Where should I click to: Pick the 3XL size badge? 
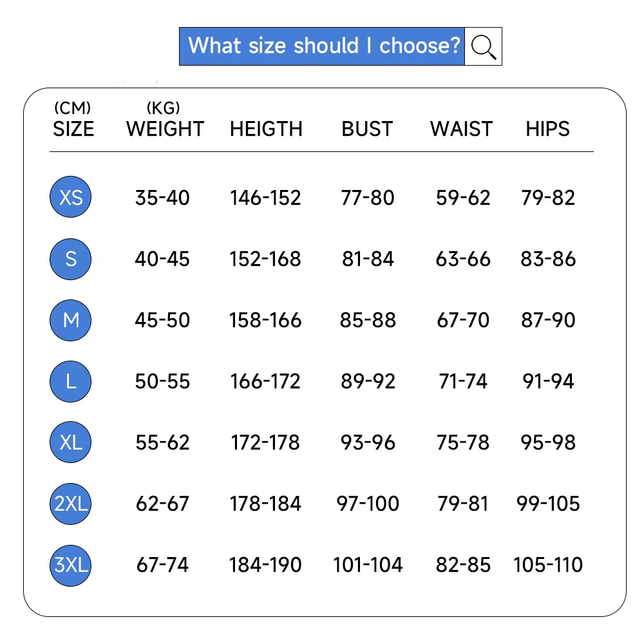pyautogui.click(x=71, y=565)
